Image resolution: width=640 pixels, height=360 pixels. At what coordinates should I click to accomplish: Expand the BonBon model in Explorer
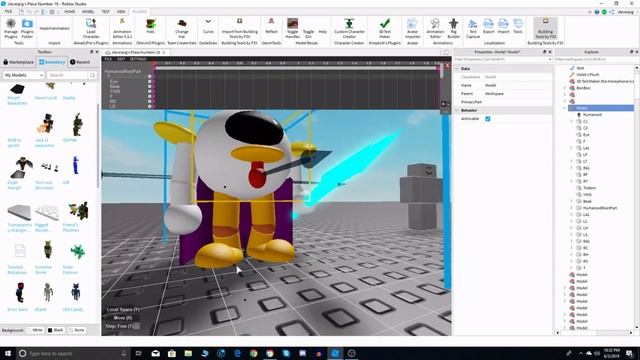click(x=565, y=88)
